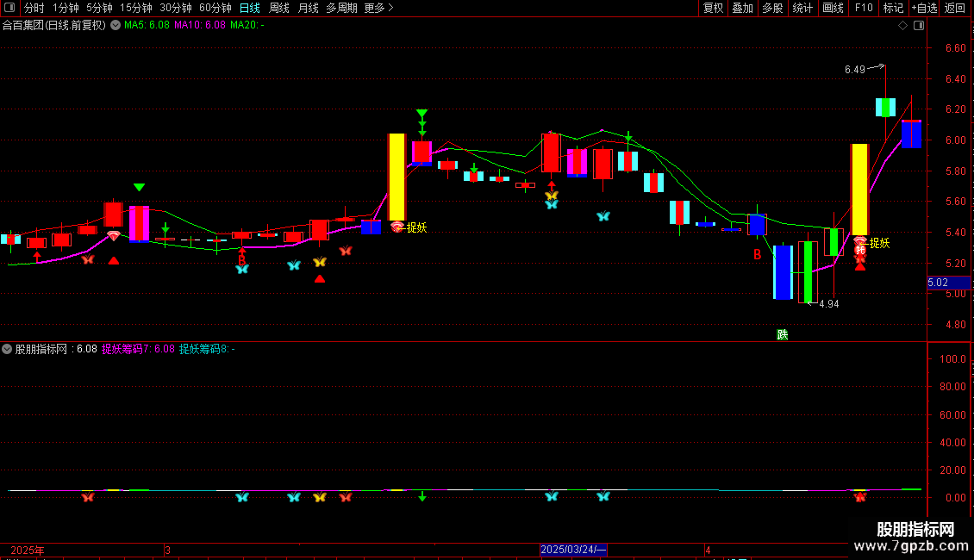This screenshot has width=974, height=560.
Task: Select the 60分钟 period
Action: 215,8
